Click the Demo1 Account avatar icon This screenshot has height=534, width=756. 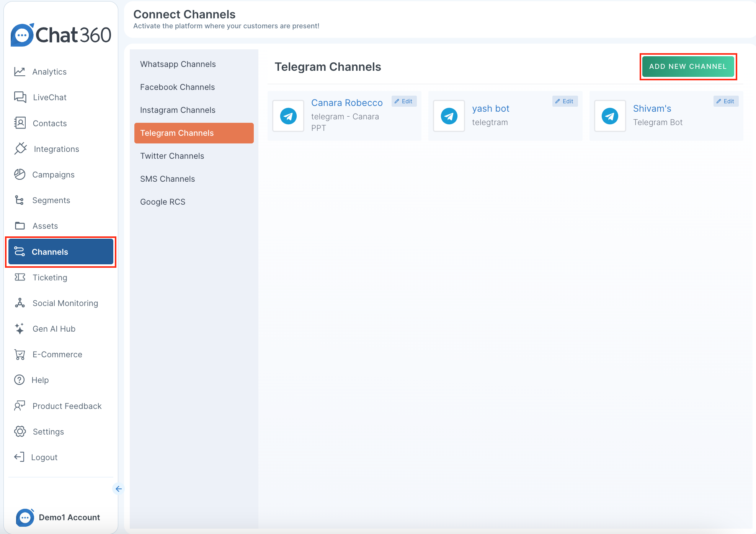(x=25, y=518)
